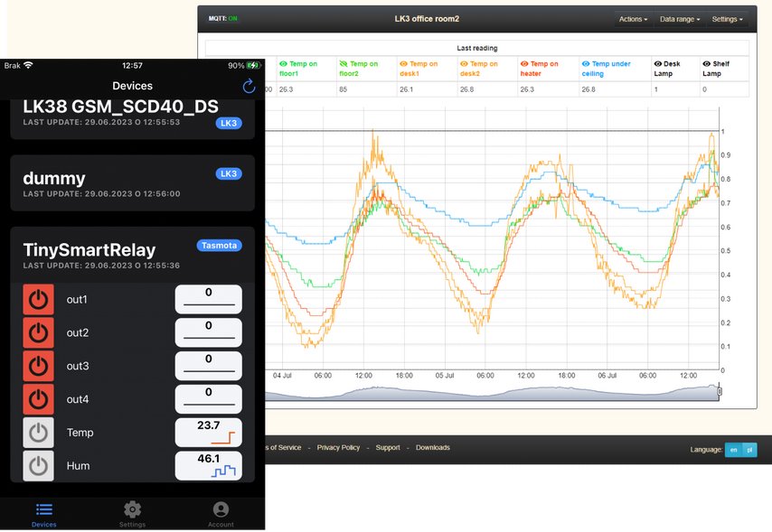Hide the Temp on heater series
The width and height of the screenshot is (772, 532).
pos(524,64)
